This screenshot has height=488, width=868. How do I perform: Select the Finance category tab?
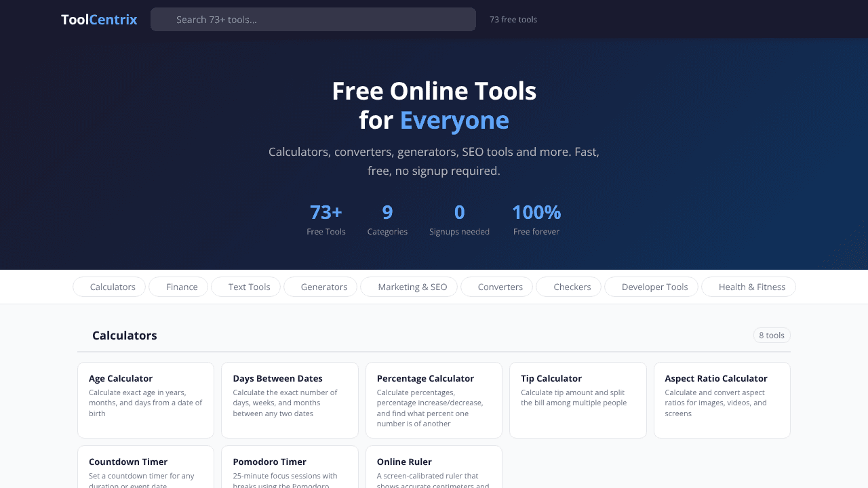coord(178,287)
